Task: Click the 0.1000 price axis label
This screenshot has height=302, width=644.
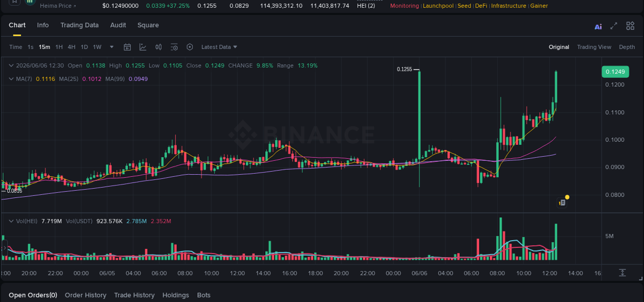Action: pos(615,140)
